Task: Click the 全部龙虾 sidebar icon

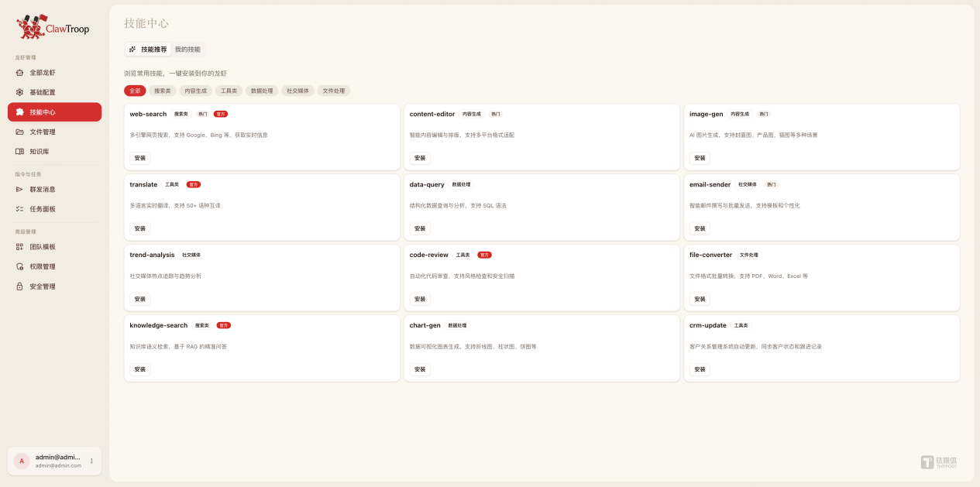Action: [19, 73]
